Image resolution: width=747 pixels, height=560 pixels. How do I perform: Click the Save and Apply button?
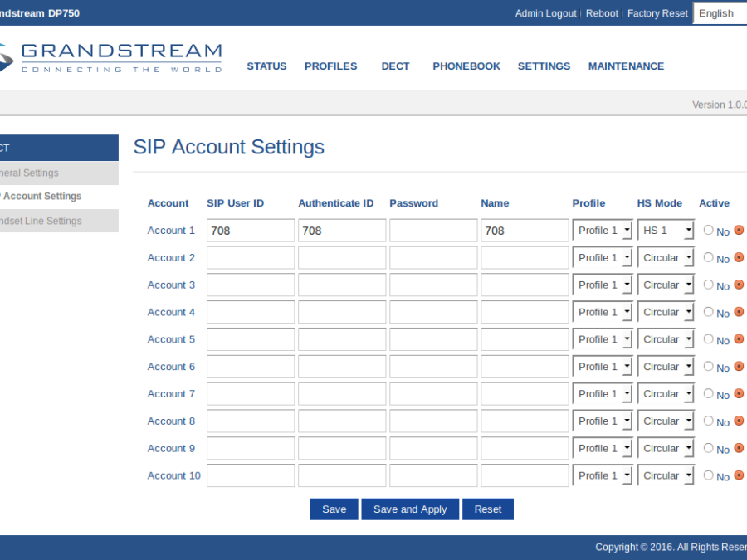point(410,509)
